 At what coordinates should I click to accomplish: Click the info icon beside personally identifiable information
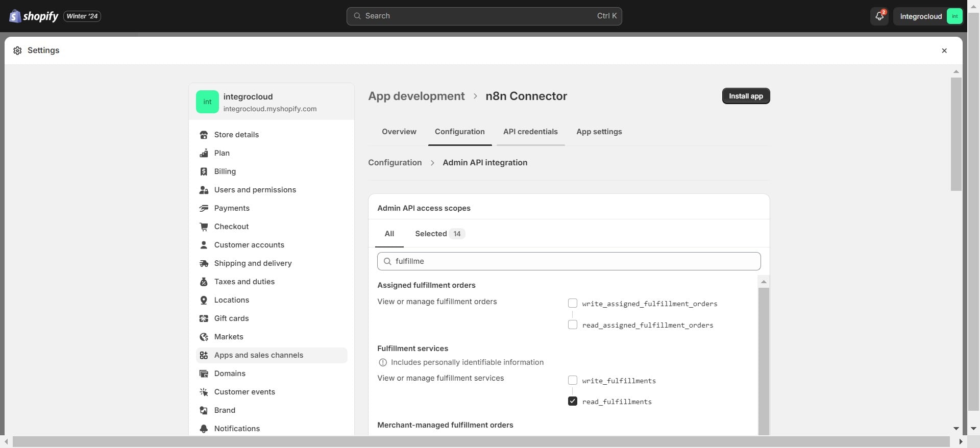click(383, 362)
